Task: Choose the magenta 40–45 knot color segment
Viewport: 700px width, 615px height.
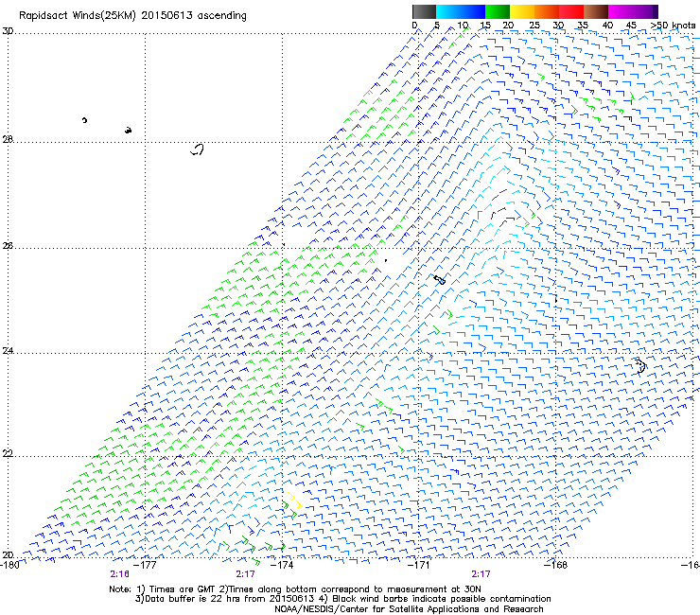Action: pos(621,11)
